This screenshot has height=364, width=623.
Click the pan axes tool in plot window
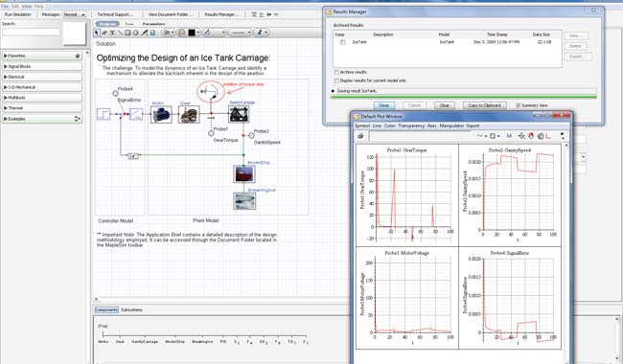click(x=521, y=136)
